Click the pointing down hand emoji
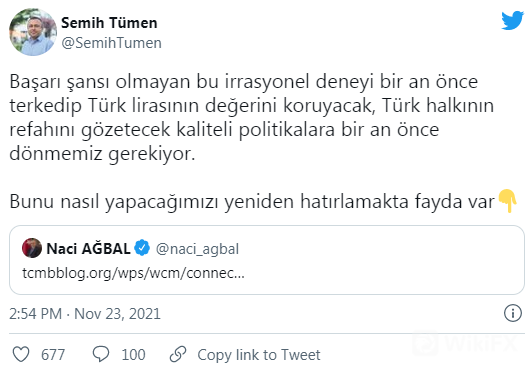Viewport: 528px width, 371px height. 507,201
